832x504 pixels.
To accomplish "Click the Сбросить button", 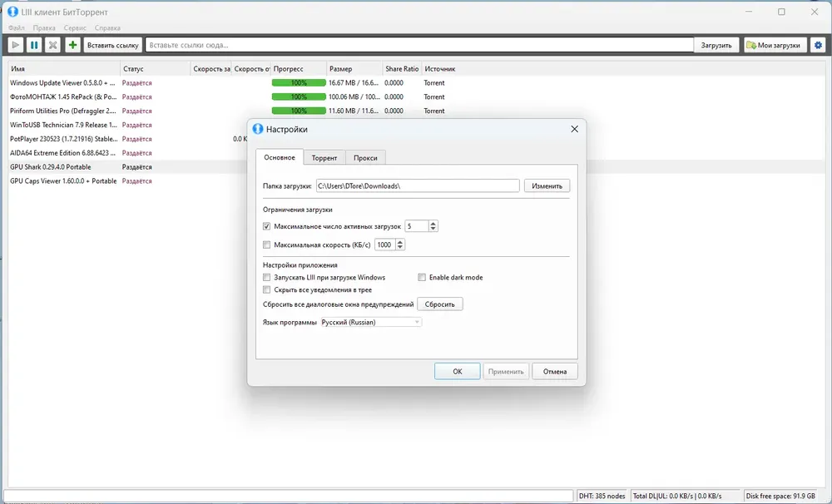I will click(439, 304).
